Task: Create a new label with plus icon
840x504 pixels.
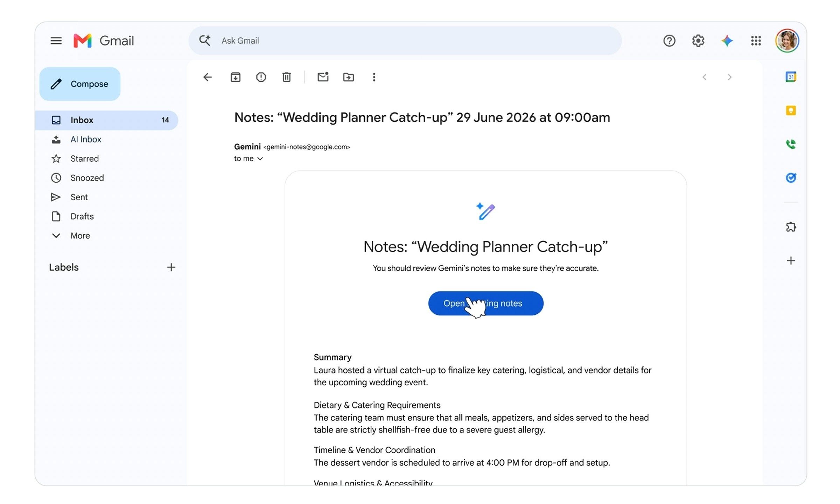Action: [171, 267]
